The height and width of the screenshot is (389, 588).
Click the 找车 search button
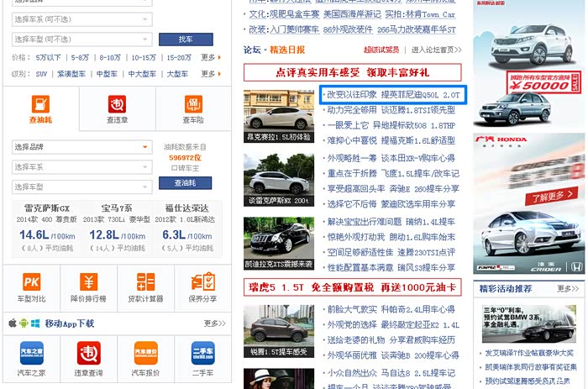click(x=186, y=39)
